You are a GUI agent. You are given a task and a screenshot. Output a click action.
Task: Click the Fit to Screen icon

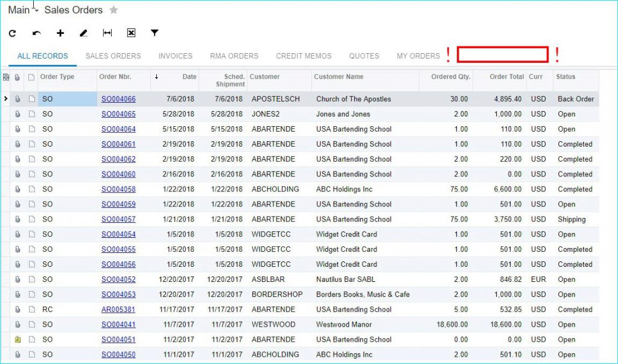[107, 33]
